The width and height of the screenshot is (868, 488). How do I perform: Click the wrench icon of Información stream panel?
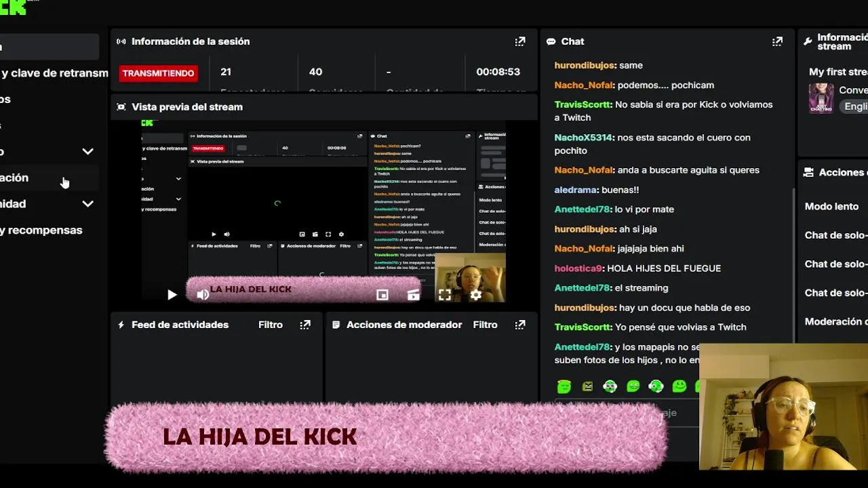[x=808, y=41]
